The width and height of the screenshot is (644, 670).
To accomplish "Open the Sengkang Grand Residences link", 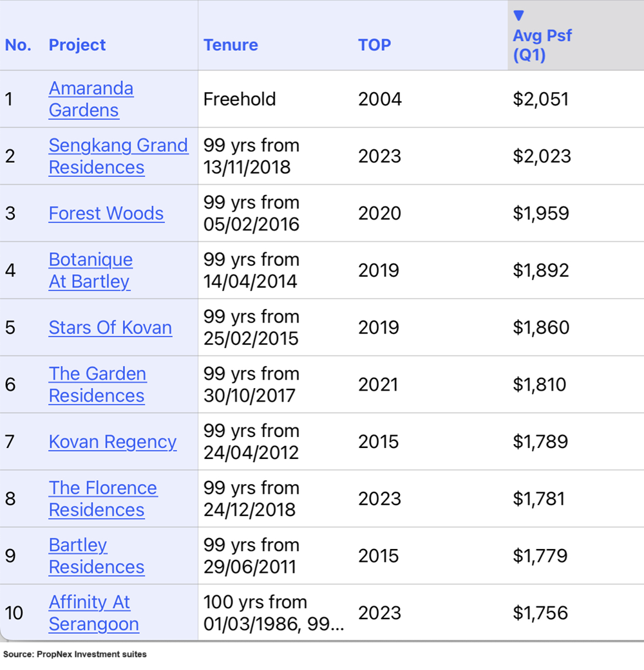I will pos(118,156).
